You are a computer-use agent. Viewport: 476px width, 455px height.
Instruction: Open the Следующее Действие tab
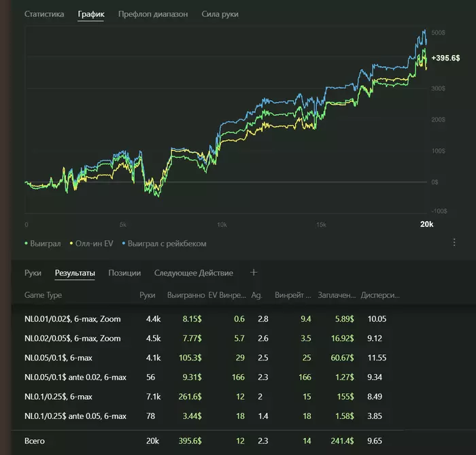(194, 273)
